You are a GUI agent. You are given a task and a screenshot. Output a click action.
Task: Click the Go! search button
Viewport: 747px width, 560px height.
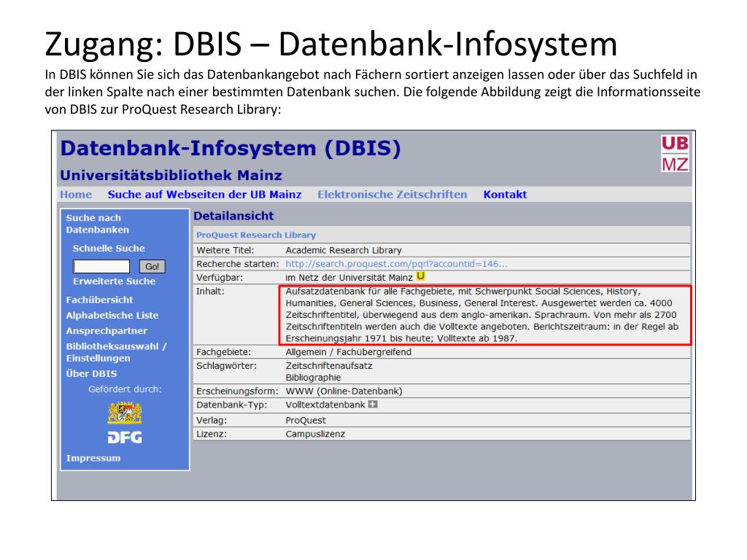[x=152, y=267]
